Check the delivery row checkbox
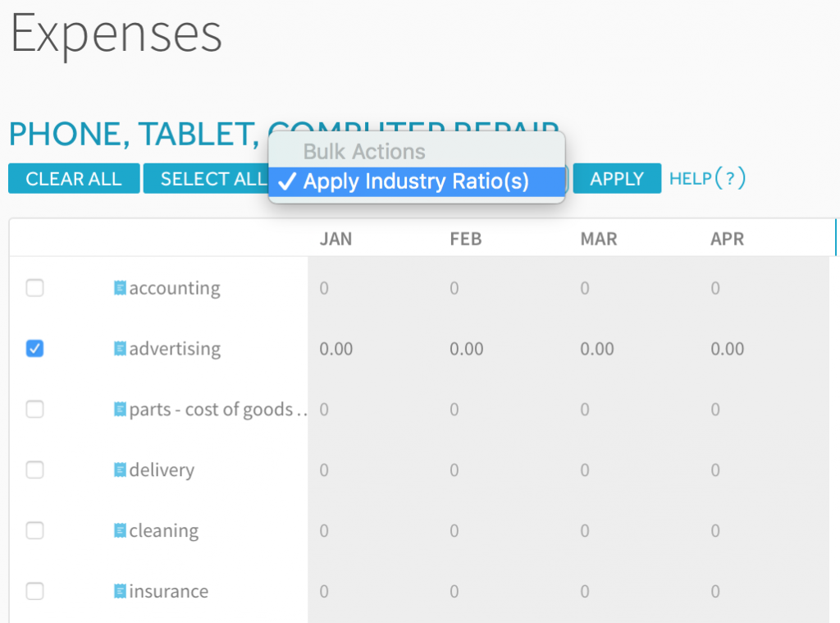 [x=34, y=470]
